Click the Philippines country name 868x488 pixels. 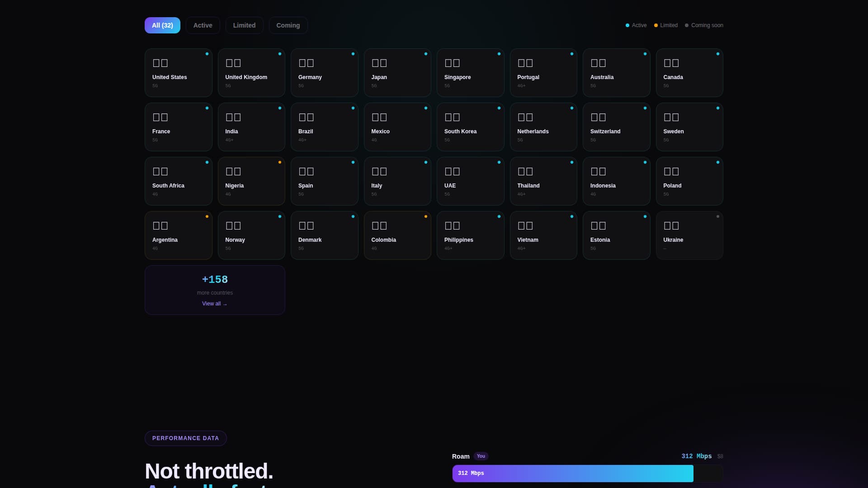[458, 240]
